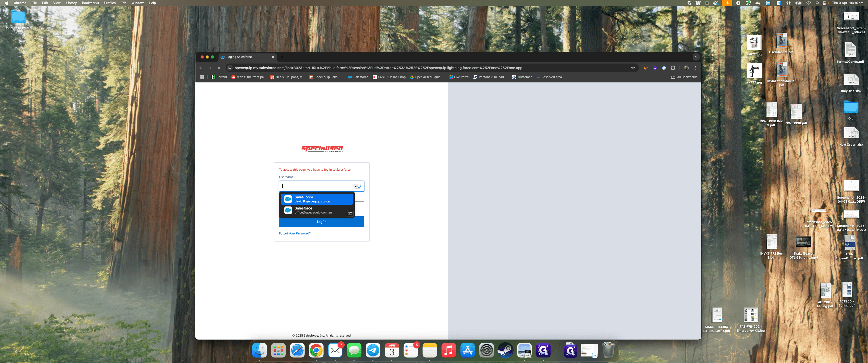Open 1Password options in autofill popup
Image resolution: width=868 pixels, height=363 pixels.
(x=350, y=213)
